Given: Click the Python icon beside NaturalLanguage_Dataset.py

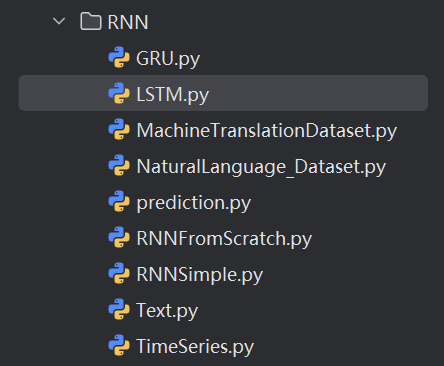Looking at the screenshot, I should (x=119, y=165).
